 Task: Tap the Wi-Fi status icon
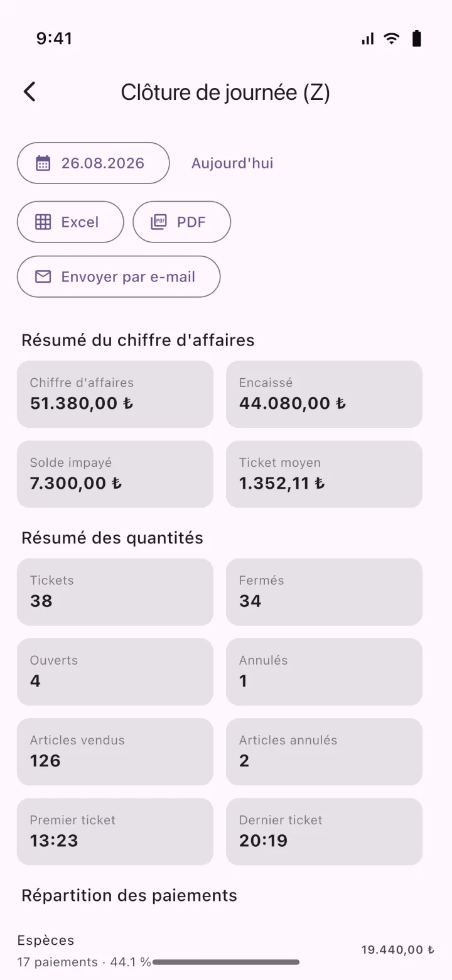click(x=392, y=39)
